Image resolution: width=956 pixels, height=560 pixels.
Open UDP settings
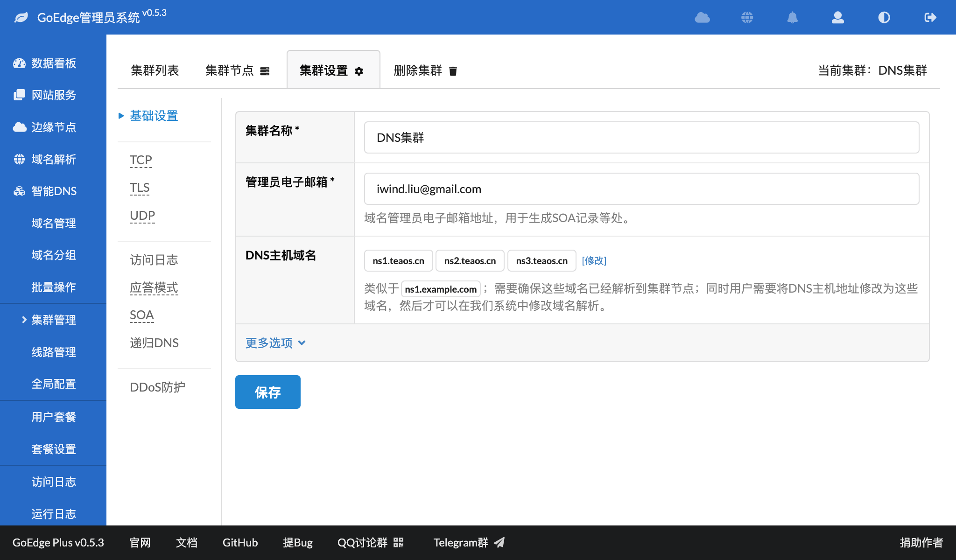click(142, 216)
